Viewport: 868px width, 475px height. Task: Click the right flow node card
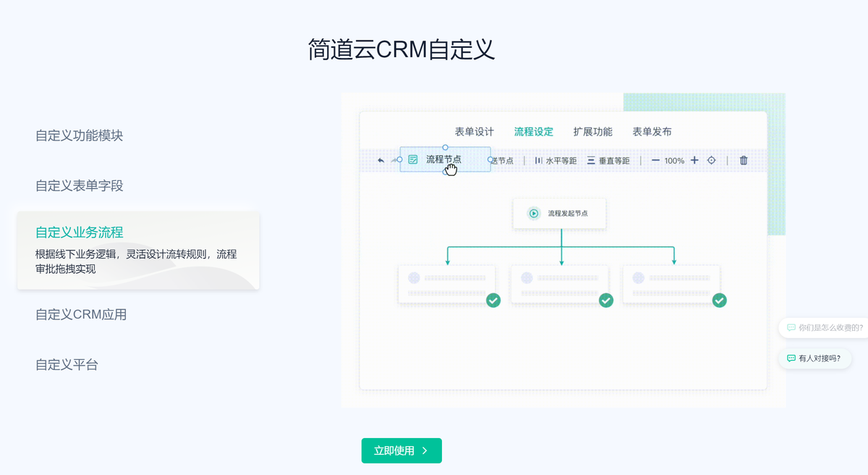coord(672,284)
